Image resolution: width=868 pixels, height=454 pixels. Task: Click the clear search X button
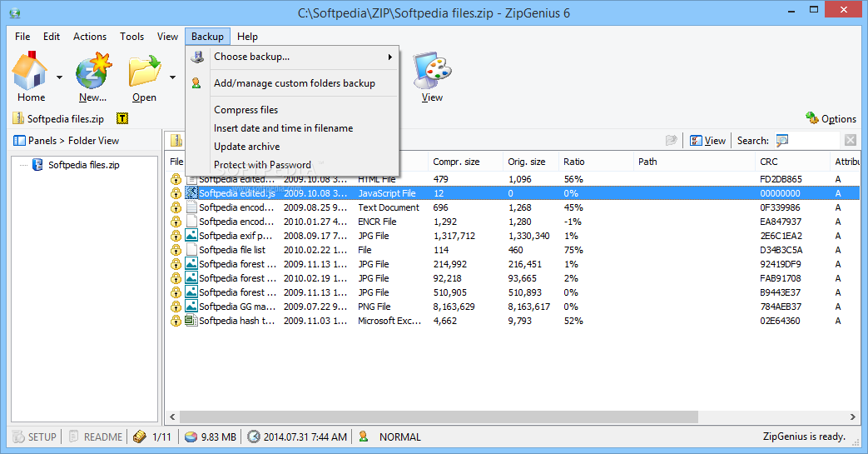pyautogui.click(x=851, y=141)
